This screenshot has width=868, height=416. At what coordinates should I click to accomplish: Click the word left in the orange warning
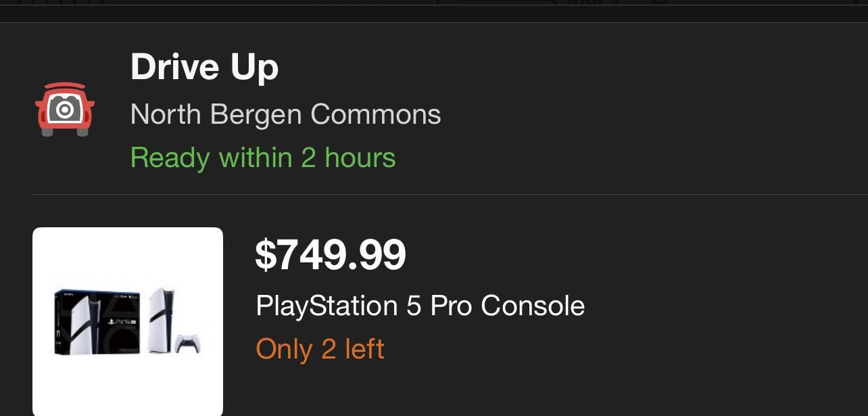point(364,349)
